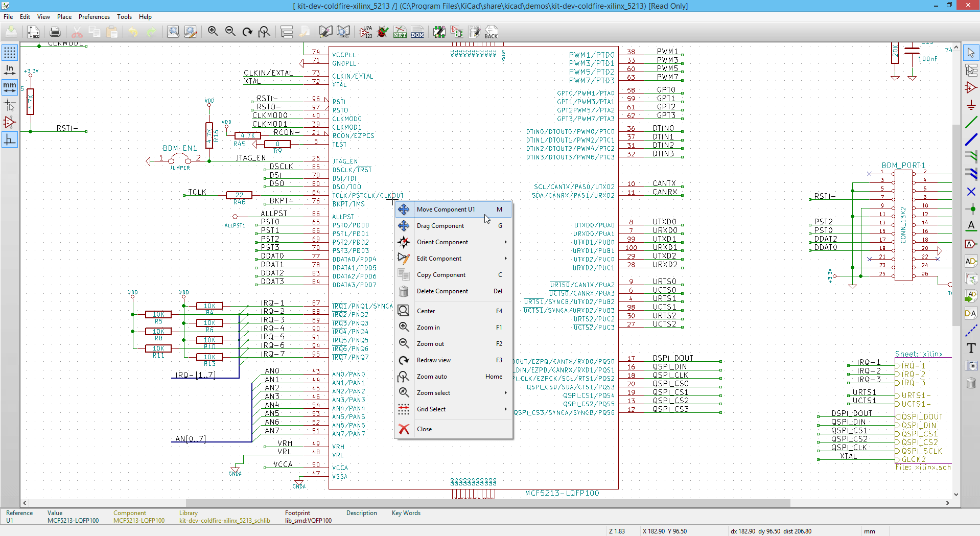The height and width of the screenshot is (536, 980).
Task: Toggle grid visibility in left toolbar
Action: tap(10, 53)
